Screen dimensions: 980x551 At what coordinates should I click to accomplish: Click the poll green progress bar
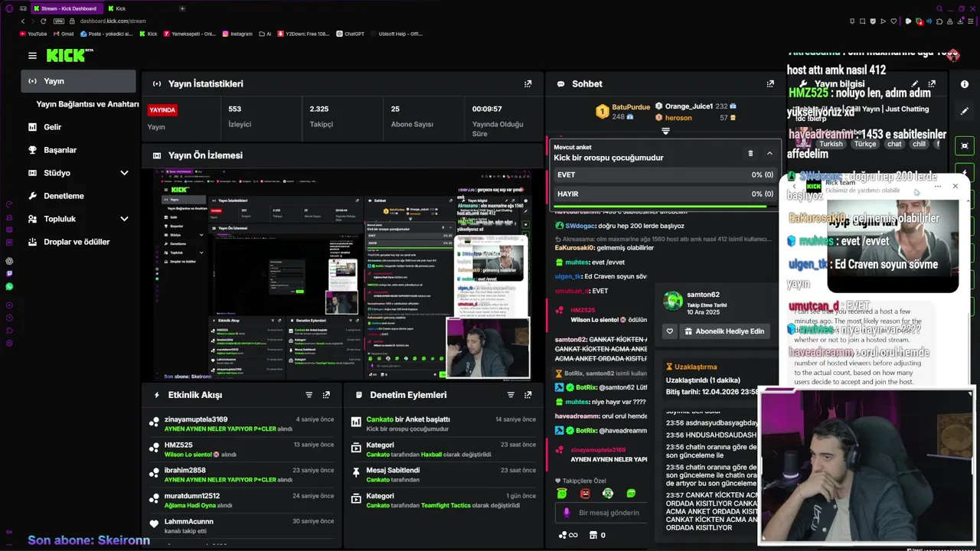(x=661, y=206)
